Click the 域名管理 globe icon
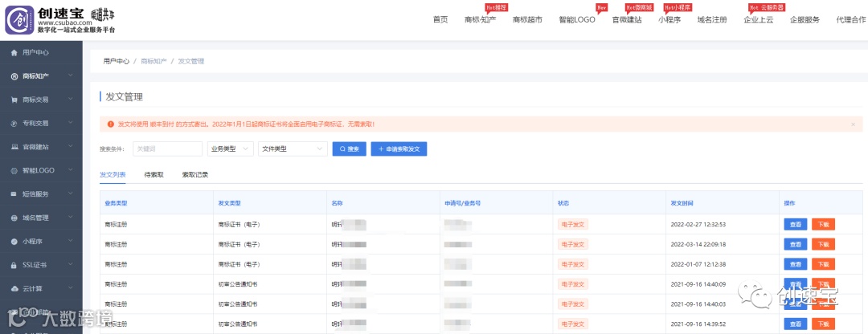Screen dimensions: 868x334 (x=14, y=218)
